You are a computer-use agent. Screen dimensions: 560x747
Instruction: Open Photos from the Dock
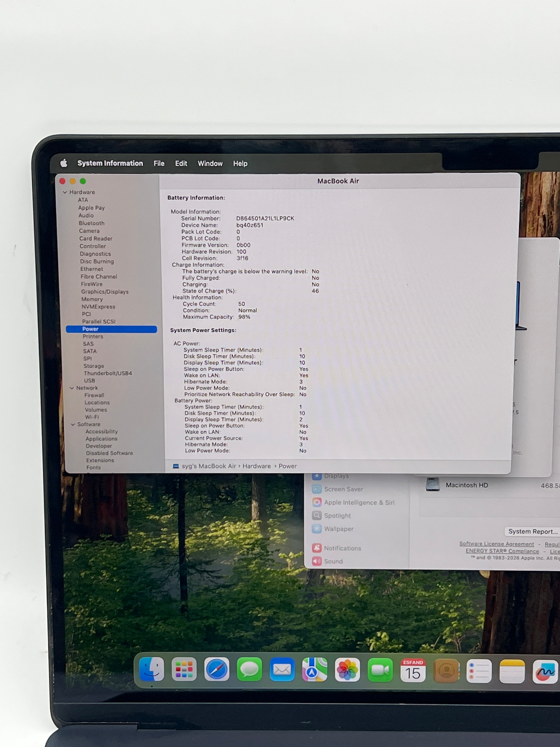[347, 670]
